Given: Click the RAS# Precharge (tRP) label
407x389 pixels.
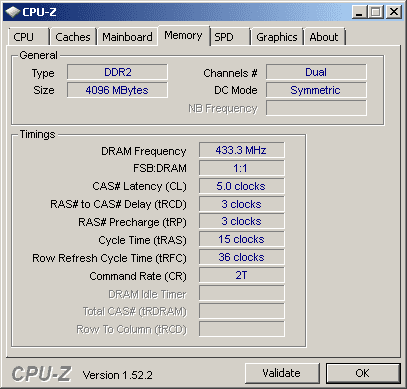Looking at the screenshot, I should tap(132, 222).
